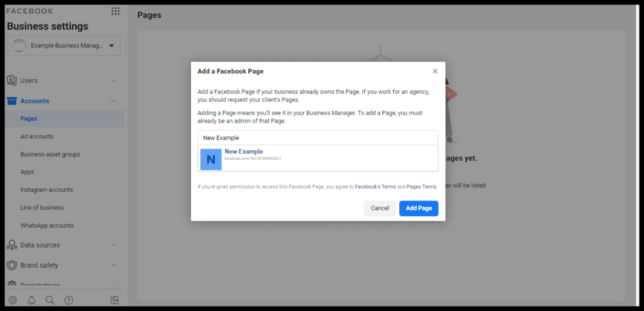The height and width of the screenshot is (311, 644).
Task: Click the Brand safety shield icon
Action: click(12, 265)
